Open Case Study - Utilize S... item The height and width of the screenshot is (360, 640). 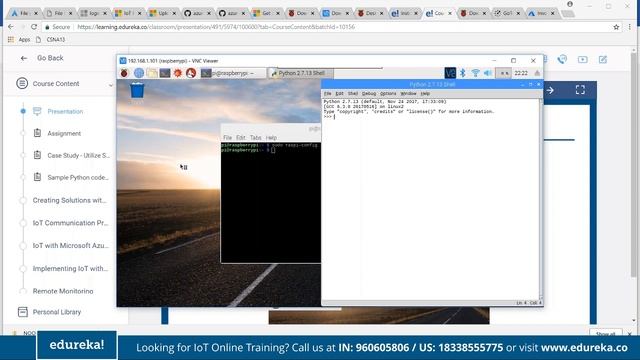tap(78, 156)
